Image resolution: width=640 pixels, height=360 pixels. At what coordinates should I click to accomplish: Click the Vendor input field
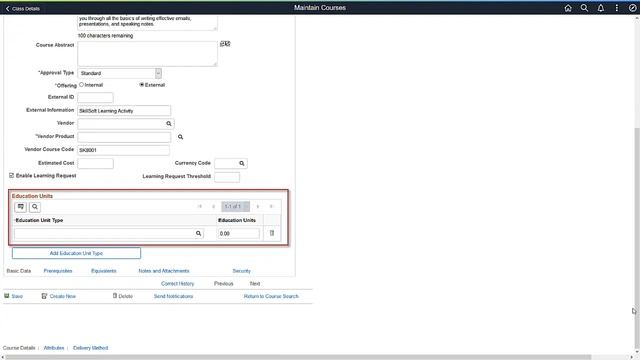click(122, 123)
